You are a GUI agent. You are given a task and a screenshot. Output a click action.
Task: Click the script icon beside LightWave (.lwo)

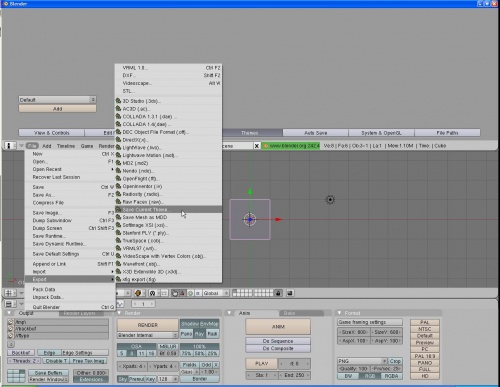coord(118,147)
